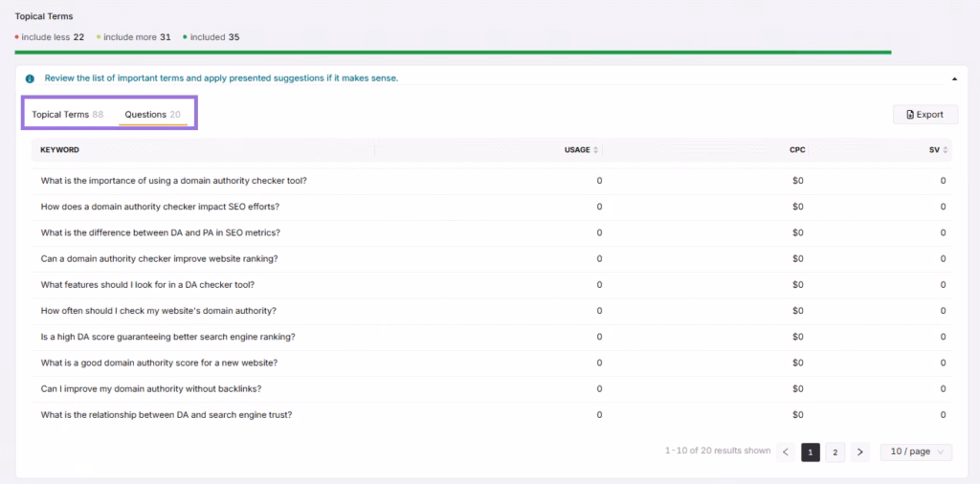This screenshot has height=484, width=980.
Task: Filter by yellow 'include more' indicator
Action: pyautogui.click(x=136, y=37)
